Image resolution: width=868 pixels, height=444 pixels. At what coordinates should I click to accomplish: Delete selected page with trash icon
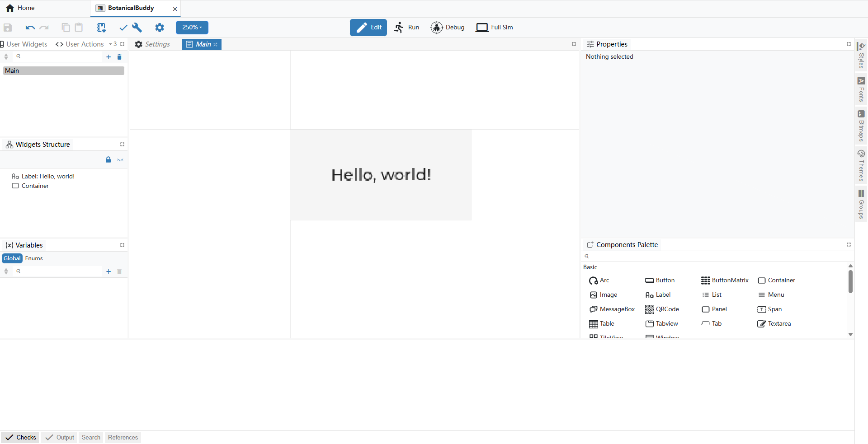click(119, 57)
